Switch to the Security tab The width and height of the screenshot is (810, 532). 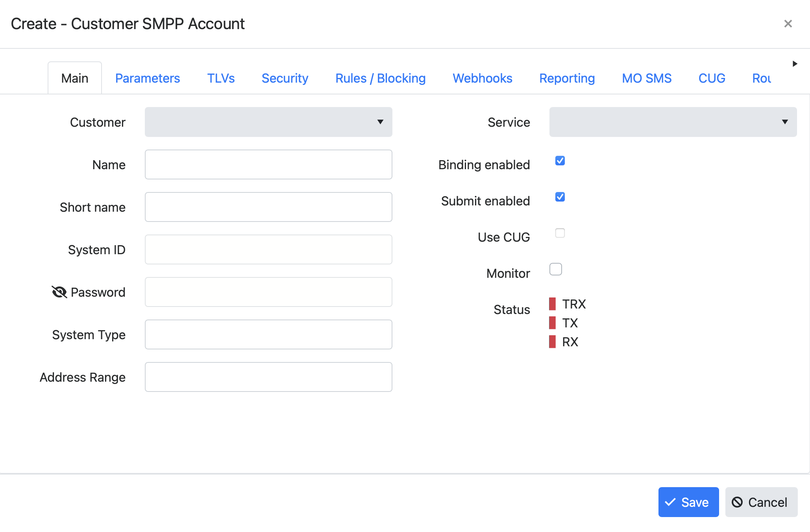coord(285,77)
